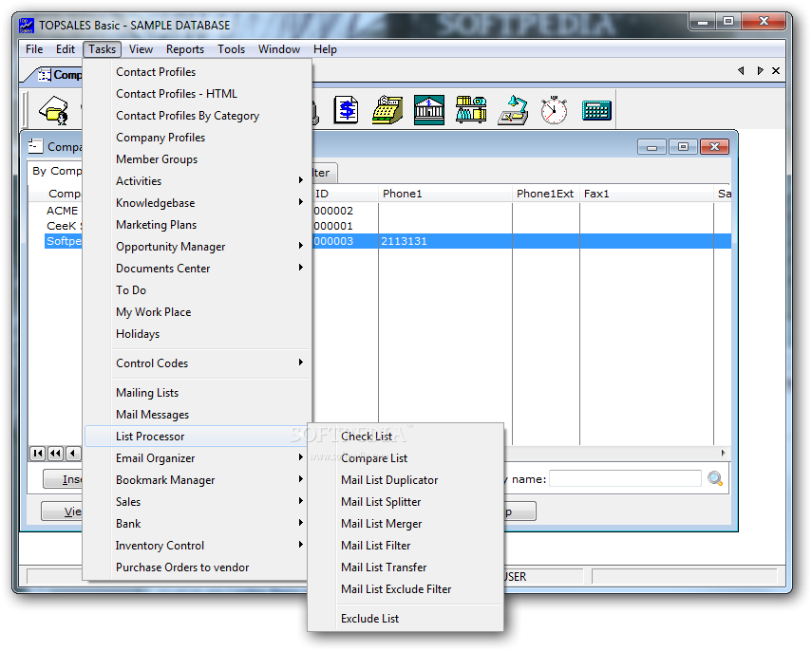Click right tab scroll arrow
The height and width of the screenshot is (651, 812).
(x=760, y=70)
